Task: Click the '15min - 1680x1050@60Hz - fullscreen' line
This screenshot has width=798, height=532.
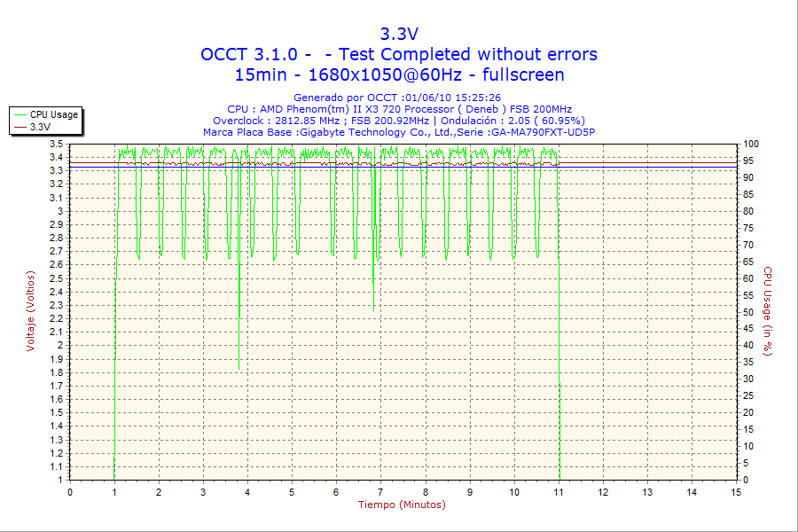Action: click(399, 74)
